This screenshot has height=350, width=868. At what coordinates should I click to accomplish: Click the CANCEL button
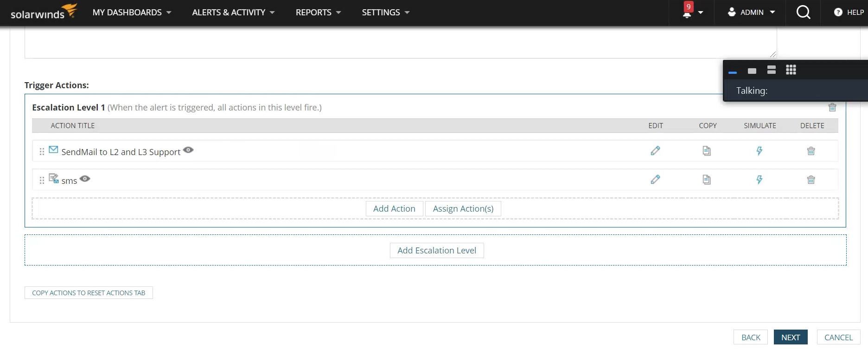(x=838, y=337)
